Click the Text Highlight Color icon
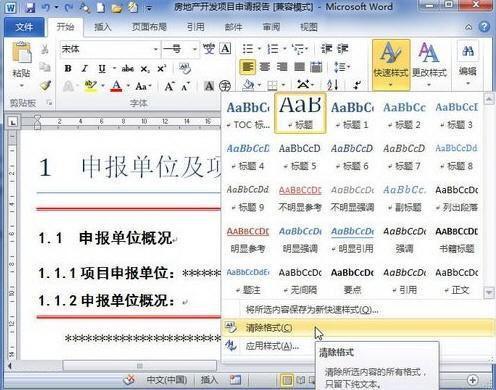Screen dimensions: 496x390 90,86
